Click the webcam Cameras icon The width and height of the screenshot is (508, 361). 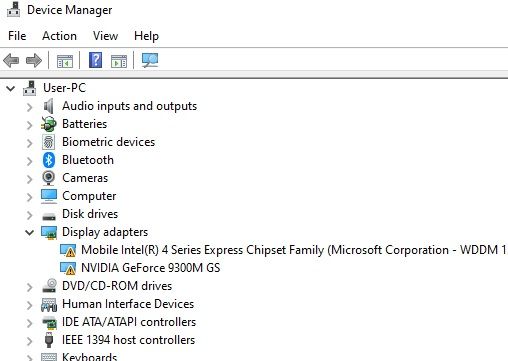(x=49, y=178)
